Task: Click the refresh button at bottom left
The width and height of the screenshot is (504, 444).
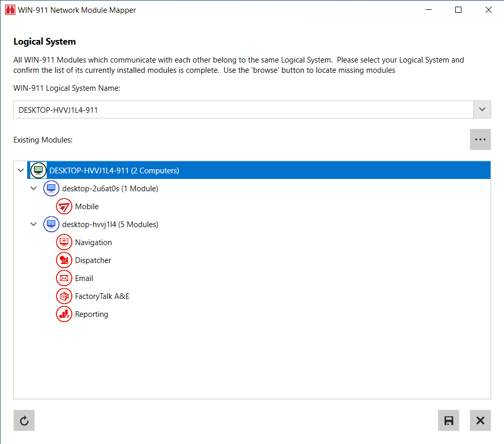Action: pyautogui.click(x=24, y=420)
